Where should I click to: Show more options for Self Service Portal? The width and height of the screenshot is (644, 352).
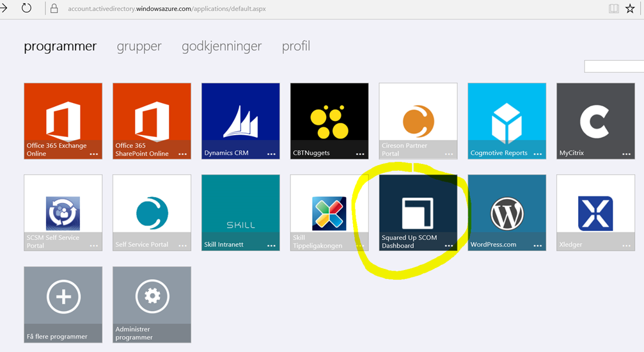(x=183, y=246)
